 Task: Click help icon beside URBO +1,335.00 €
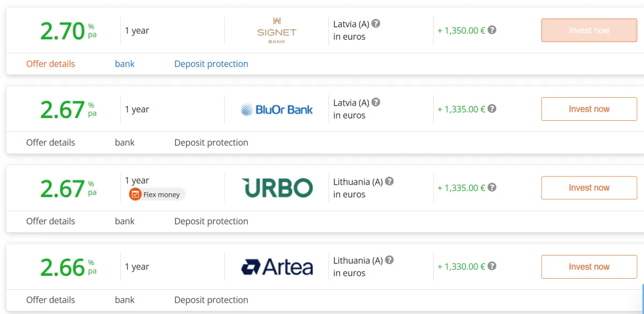click(492, 187)
